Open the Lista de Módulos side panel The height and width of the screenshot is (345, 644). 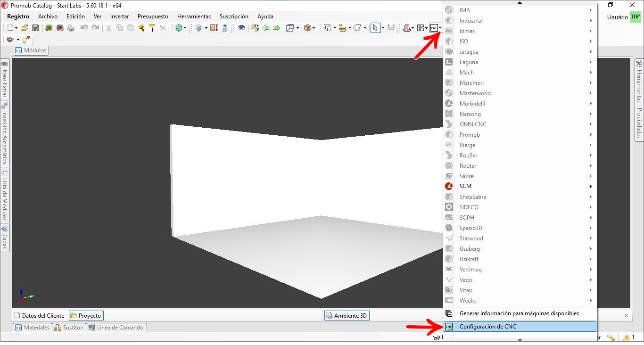[x=5, y=195]
